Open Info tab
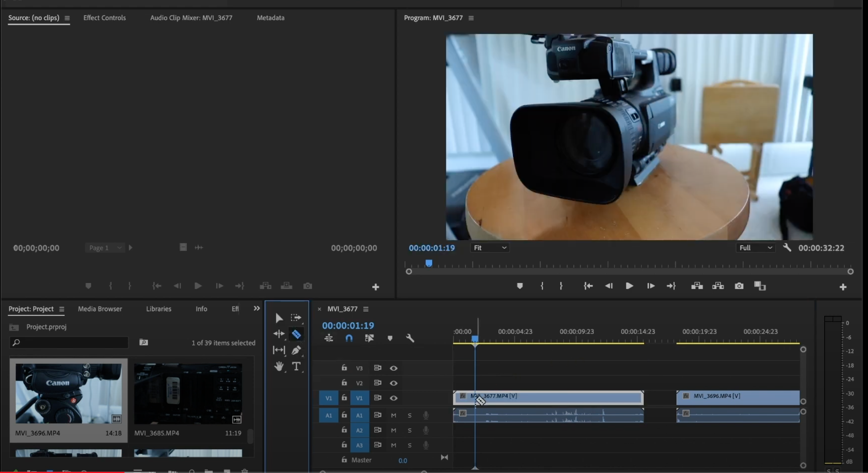Viewport: 868px width, 473px height. (201, 309)
